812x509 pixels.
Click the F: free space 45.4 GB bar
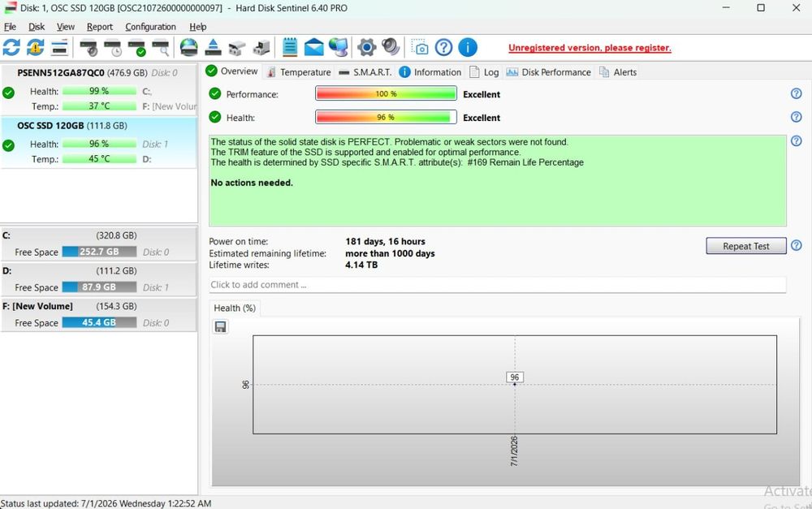(99, 322)
